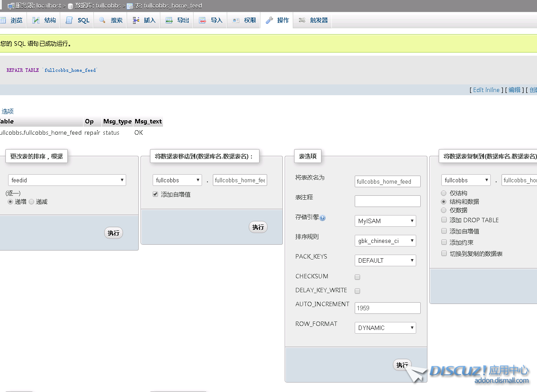Click the Search magnifier icon
This screenshot has height=392, width=537.
pyautogui.click(x=102, y=20)
